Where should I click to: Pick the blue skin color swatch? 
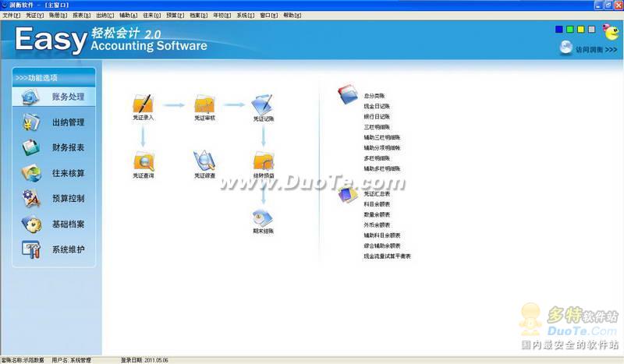[559, 29]
